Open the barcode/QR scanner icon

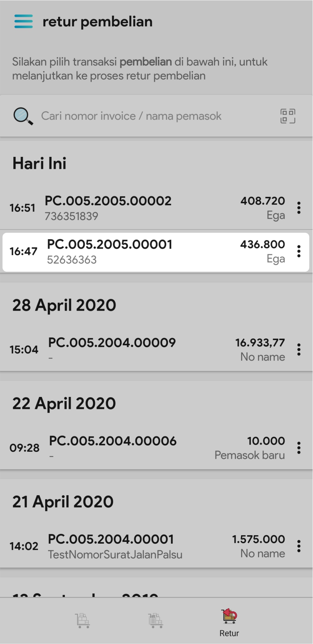click(287, 116)
